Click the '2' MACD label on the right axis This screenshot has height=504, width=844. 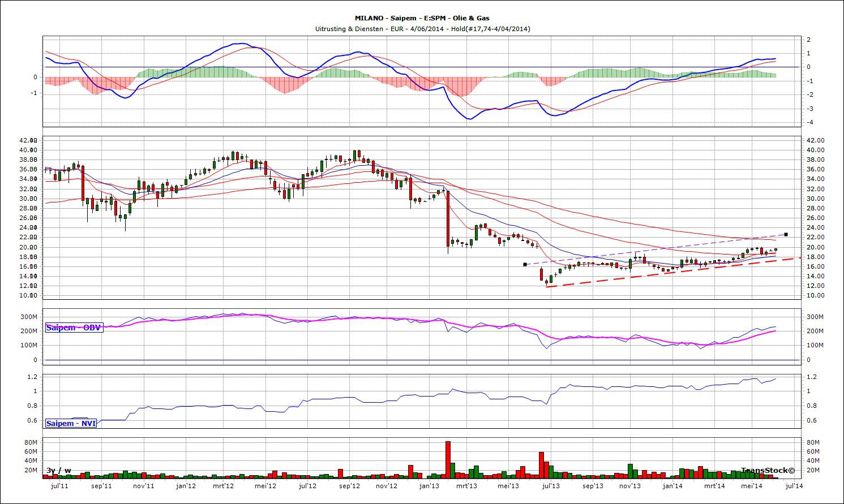pyautogui.click(x=809, y=40)
